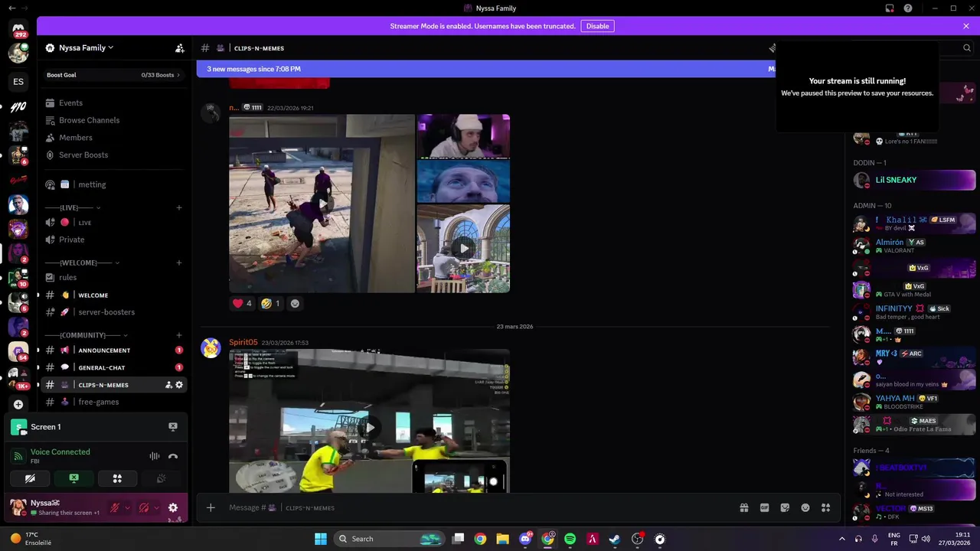
Task: Open Browse Channels
Action: (113, 120)
